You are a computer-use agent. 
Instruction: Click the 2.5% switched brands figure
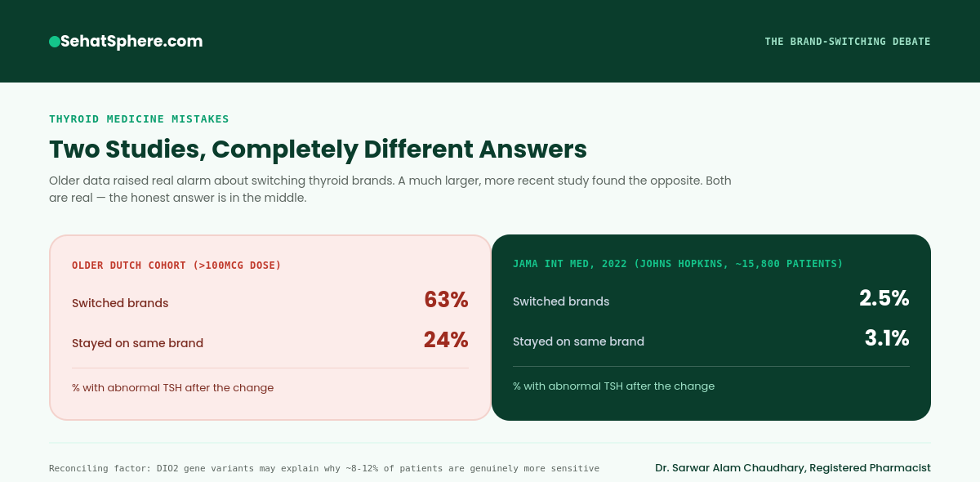[x=884, y=298]
